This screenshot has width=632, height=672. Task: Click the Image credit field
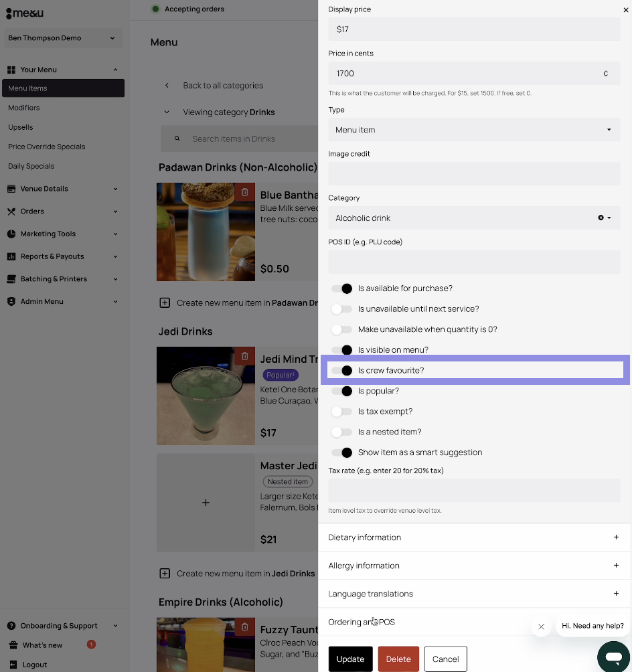pyautogui.click(x=474, y=173)
